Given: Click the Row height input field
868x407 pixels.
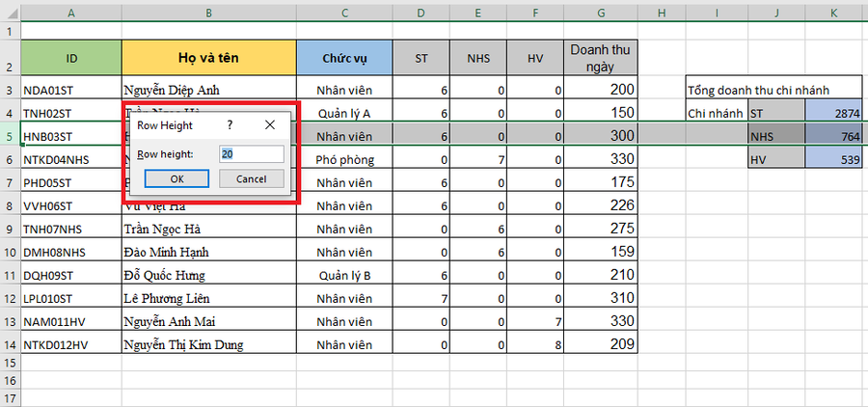Looking at the screenshot, I should tap(252, 154).
